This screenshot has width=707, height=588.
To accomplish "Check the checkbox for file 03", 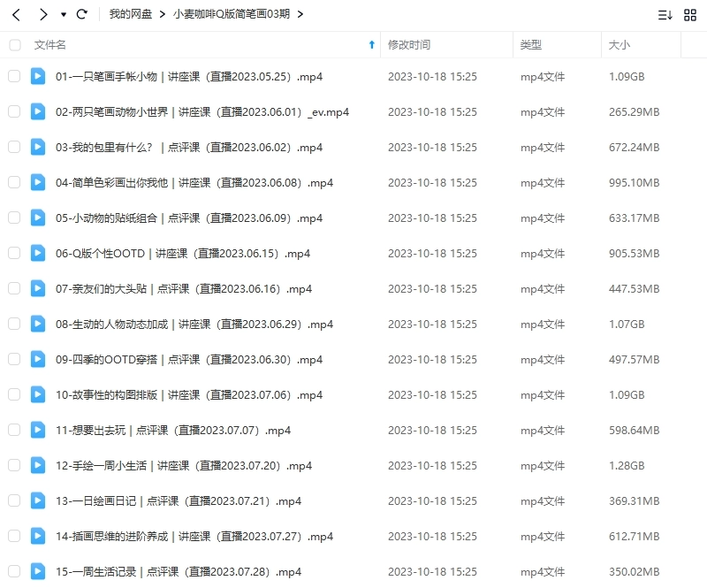I will coord(14,147).
